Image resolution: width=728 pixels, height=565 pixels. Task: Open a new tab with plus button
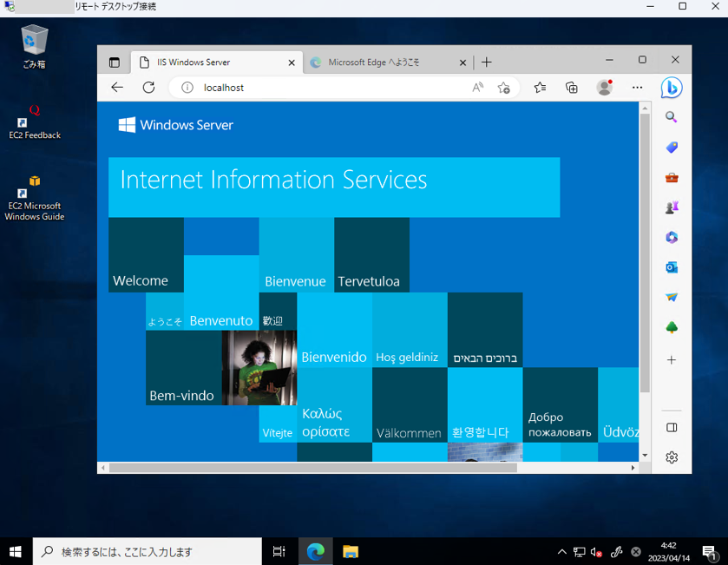coord(486,62)
